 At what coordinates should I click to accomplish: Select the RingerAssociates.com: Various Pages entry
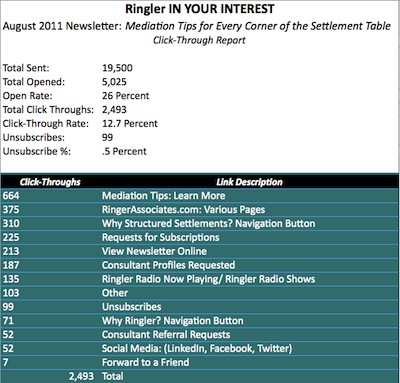(183, 210)
